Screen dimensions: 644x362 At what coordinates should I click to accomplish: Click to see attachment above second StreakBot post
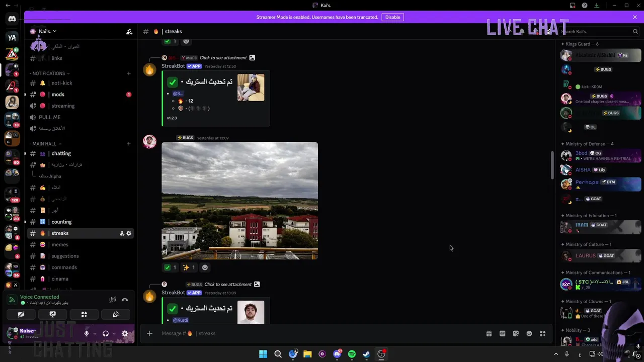click(228, 285)
